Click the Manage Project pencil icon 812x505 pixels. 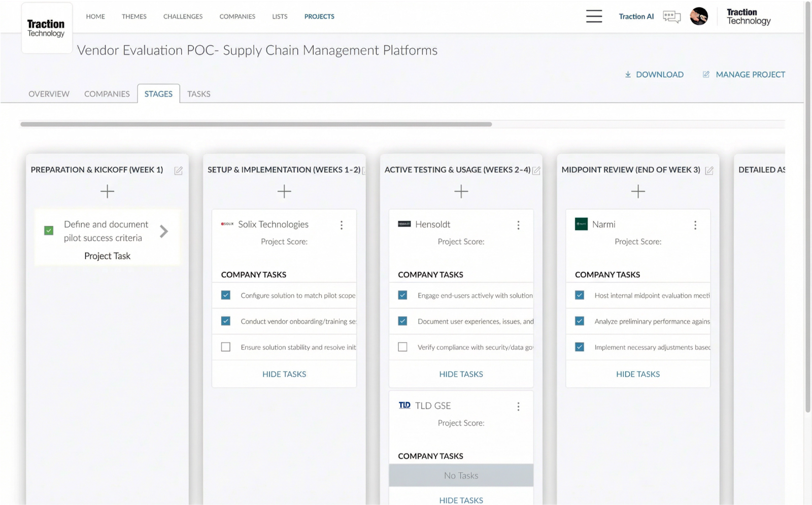[706, 75]
